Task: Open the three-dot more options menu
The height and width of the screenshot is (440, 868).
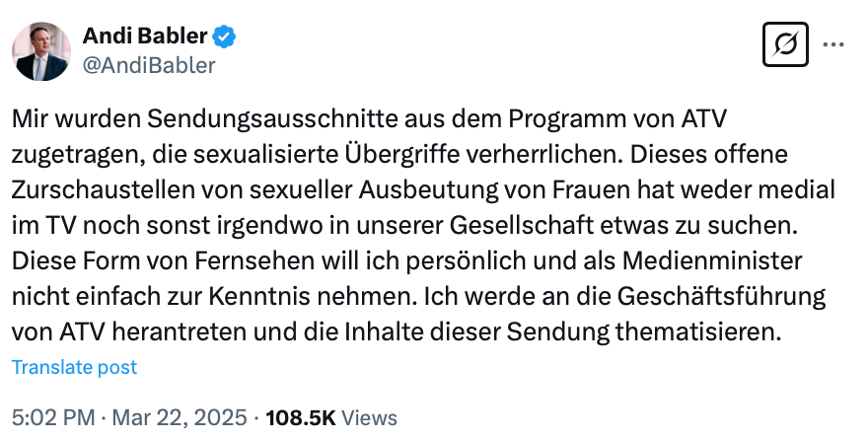Action: point(833,44)
